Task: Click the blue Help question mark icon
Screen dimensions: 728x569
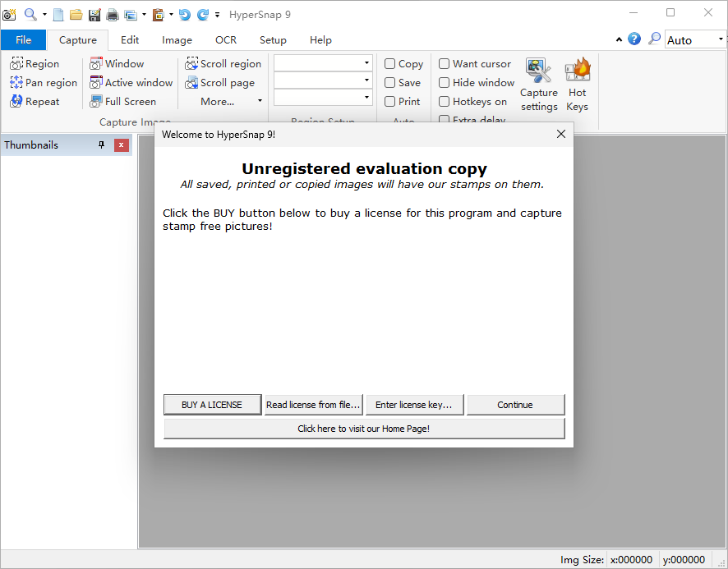Action: coord(634,39)
